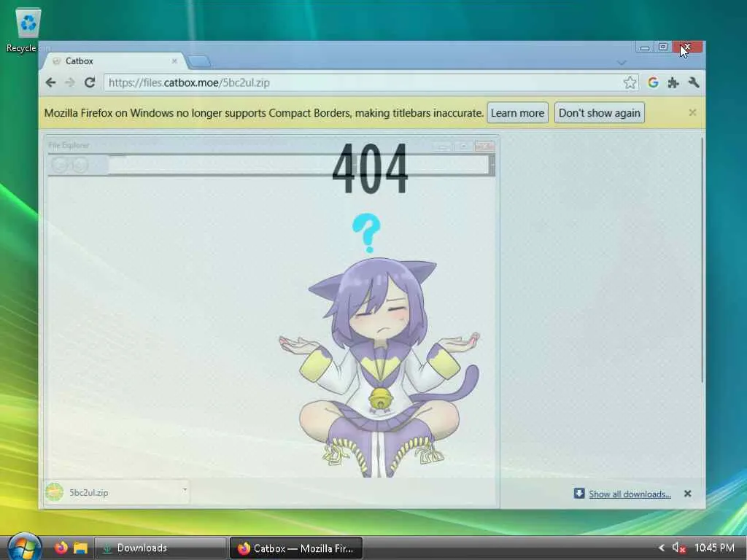Go back with the browser back arrow

click(50, 82)
